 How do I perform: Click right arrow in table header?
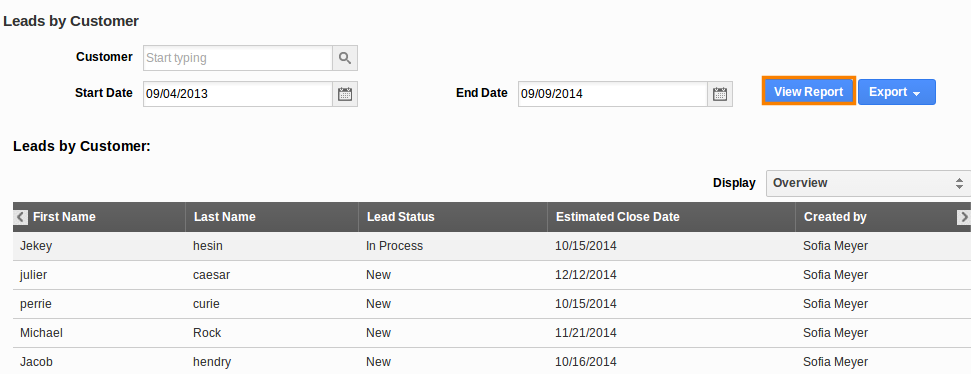[964, 217]
